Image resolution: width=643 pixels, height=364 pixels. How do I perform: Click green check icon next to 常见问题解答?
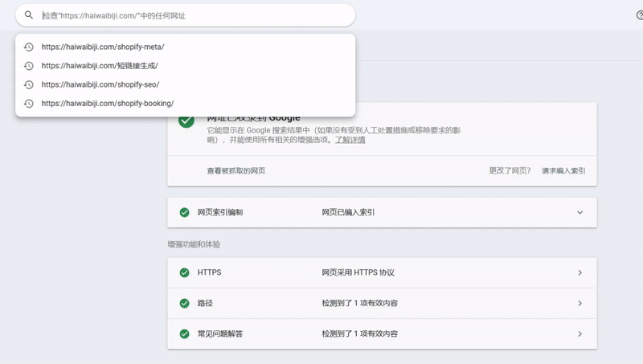click(185, 334)
